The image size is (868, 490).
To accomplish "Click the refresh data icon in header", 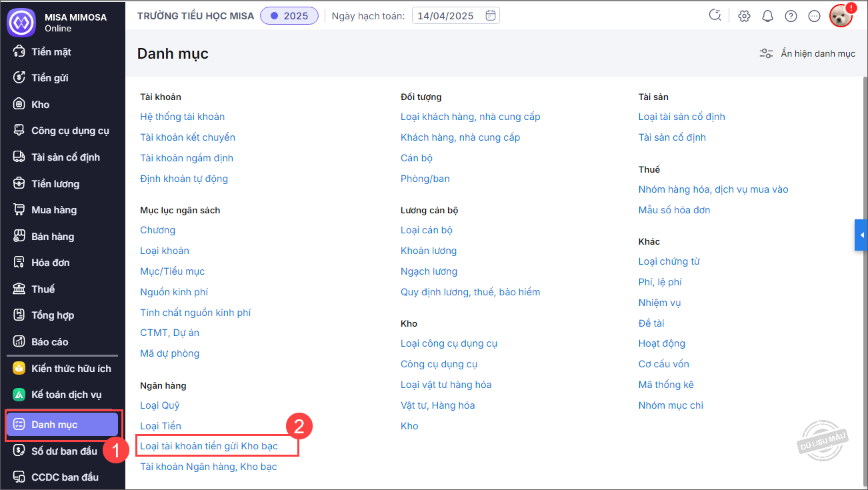I will (x=715, y=16).
